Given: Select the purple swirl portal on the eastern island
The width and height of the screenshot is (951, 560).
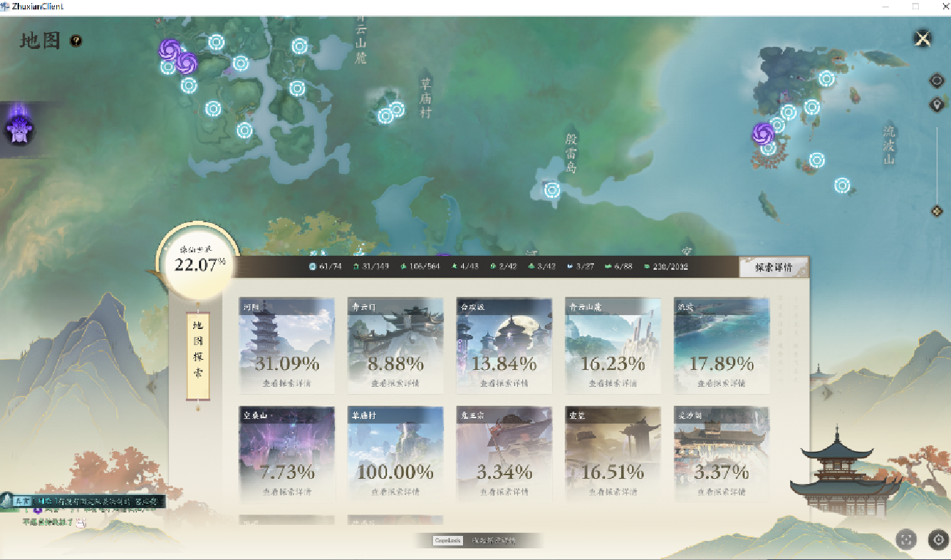Looking at the screenshot, I should click(x=763, y=134).
